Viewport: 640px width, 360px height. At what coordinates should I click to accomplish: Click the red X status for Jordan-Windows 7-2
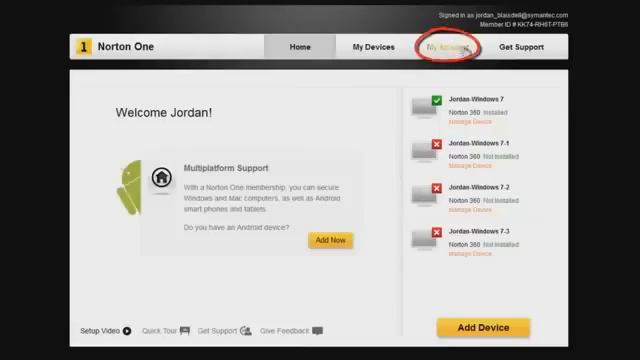point(437,188)
